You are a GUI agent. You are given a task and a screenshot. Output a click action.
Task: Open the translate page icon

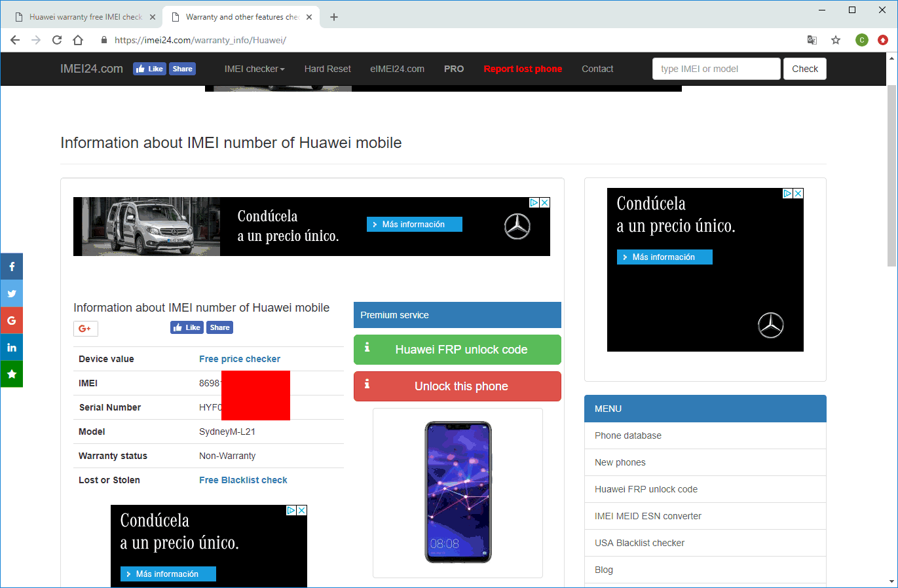point(812,40)
